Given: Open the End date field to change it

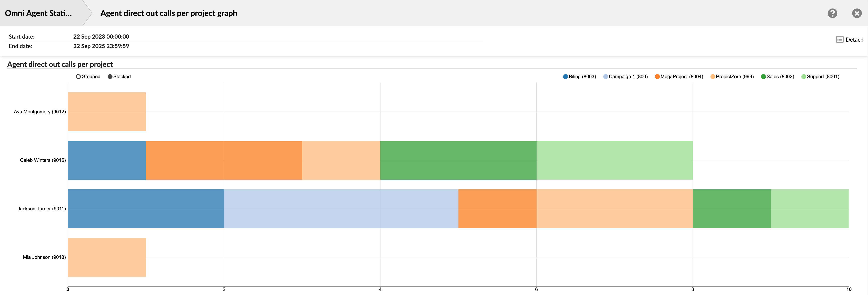Looking at the screenshot, I should pyautogui.click(x=101, y=46).
